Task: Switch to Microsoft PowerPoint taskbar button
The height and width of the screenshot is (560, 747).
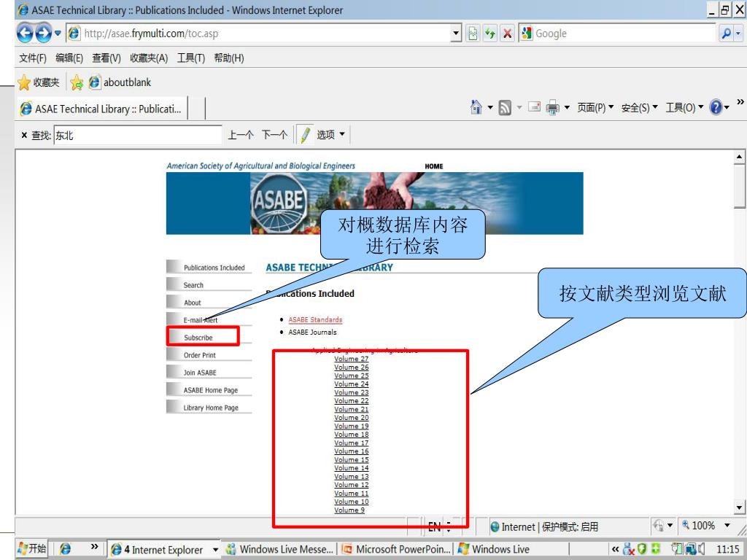Action: point(395,549)
